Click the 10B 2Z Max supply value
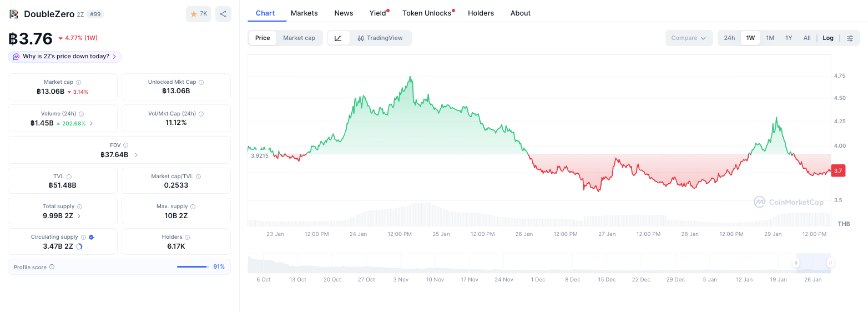 (176, 216)
